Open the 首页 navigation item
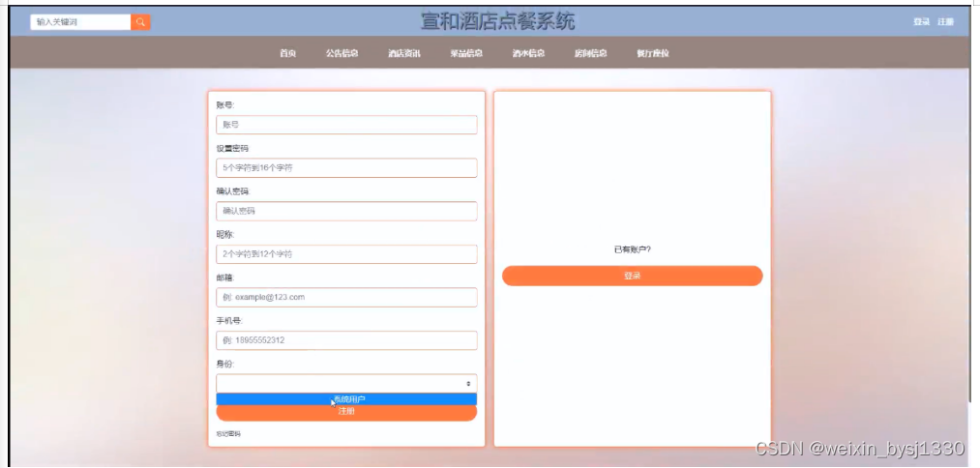 (x=287, y=54)
